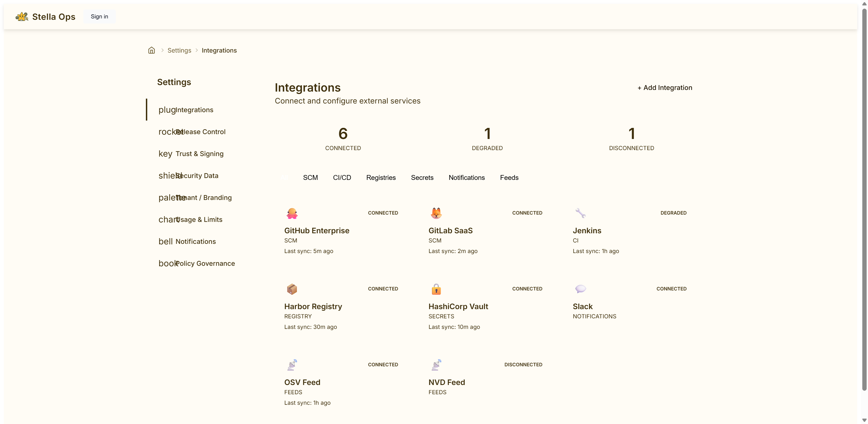
Task: Click the home icon in breadcrumb
Action: [x=152, y=50]
